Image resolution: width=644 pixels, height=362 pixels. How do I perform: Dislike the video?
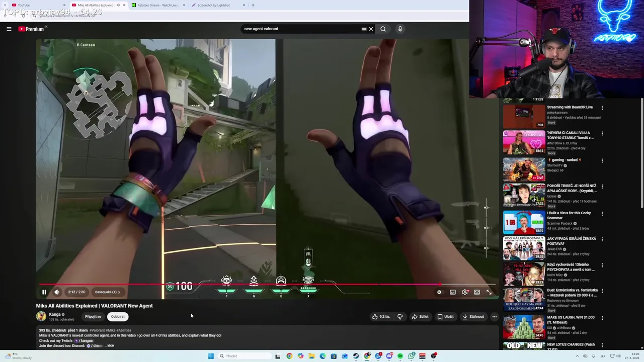coord(400,317)
